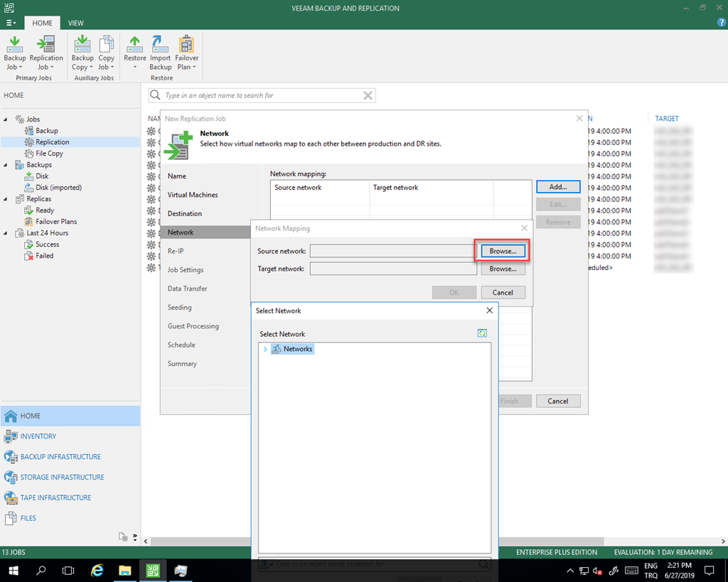This screenshot has height=582, width=728.
Task: Open the Copy Job ribbon button
Action: (107, 53)
